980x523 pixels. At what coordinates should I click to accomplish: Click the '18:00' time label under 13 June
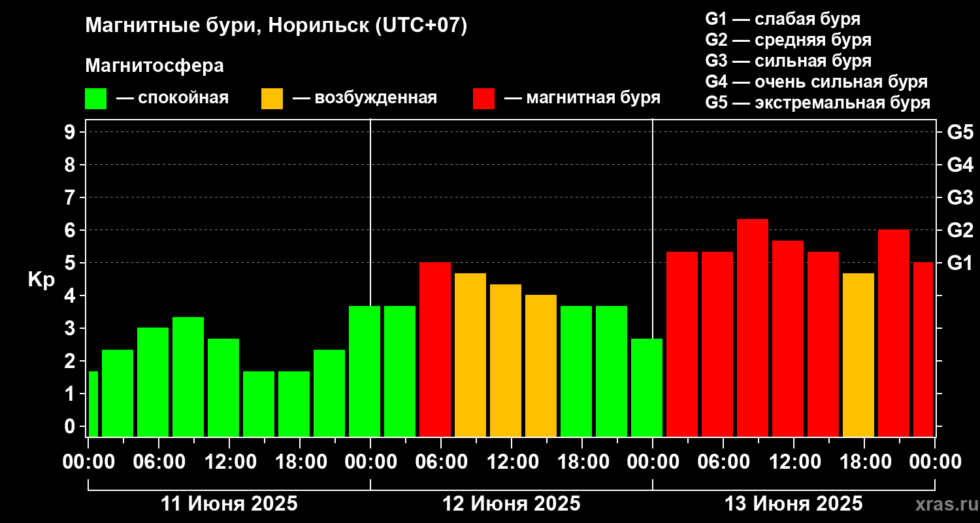[x=864, y=462]
